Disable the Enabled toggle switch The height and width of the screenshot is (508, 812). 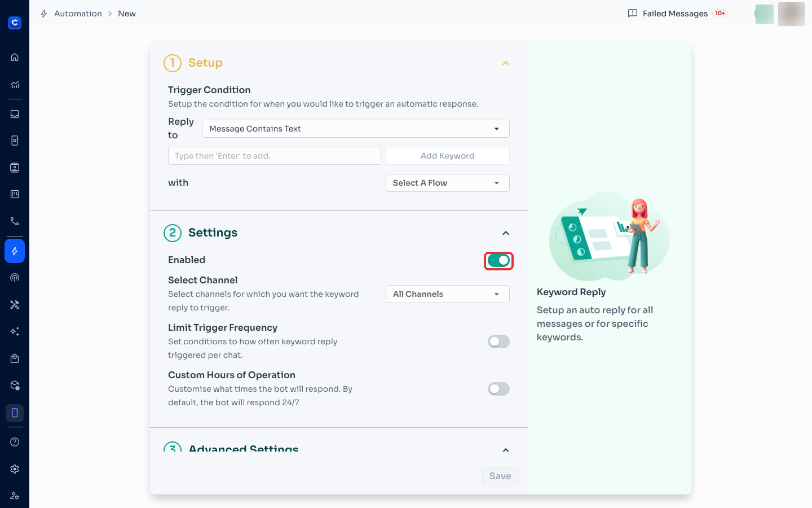tap(498, 260)
